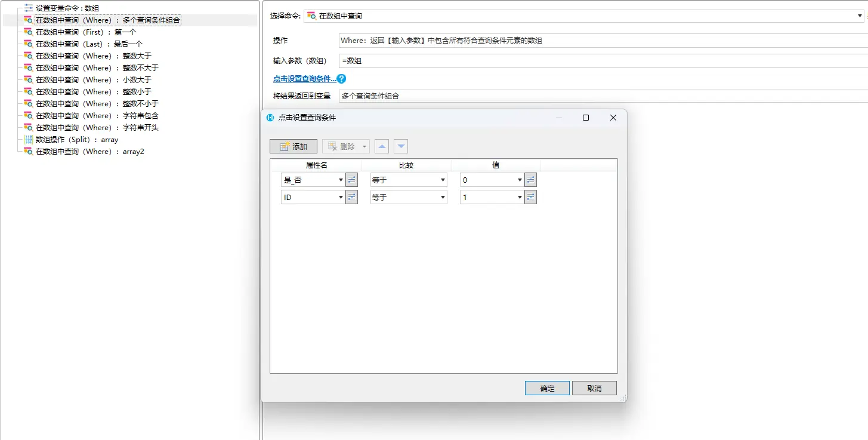Expand the 删除 button's dropdown arrow

[x=365, y=146]
